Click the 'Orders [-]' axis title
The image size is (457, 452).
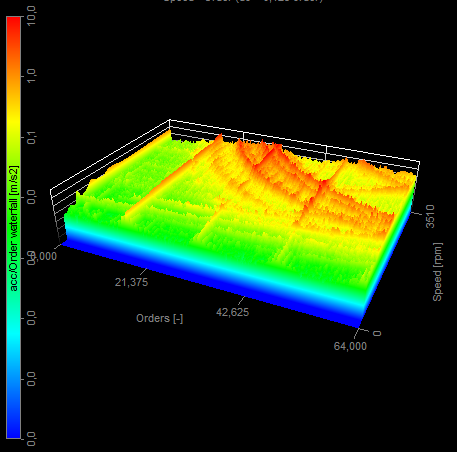pos(159,318)
